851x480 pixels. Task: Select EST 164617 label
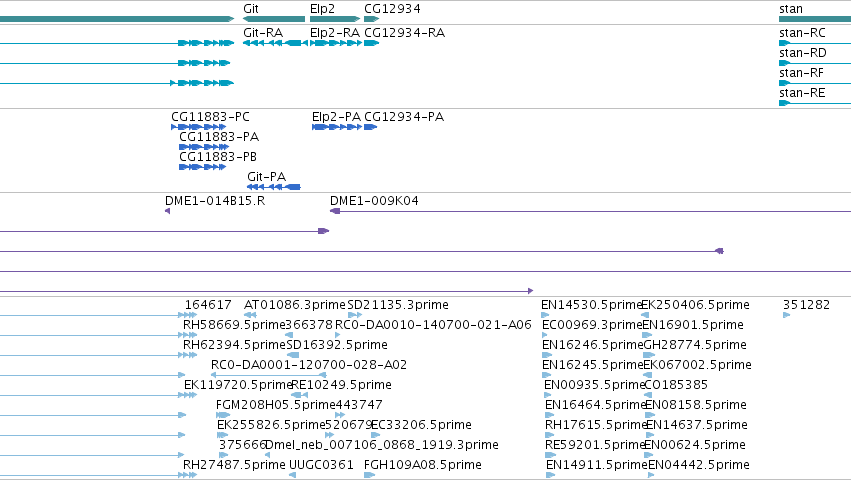208,305
